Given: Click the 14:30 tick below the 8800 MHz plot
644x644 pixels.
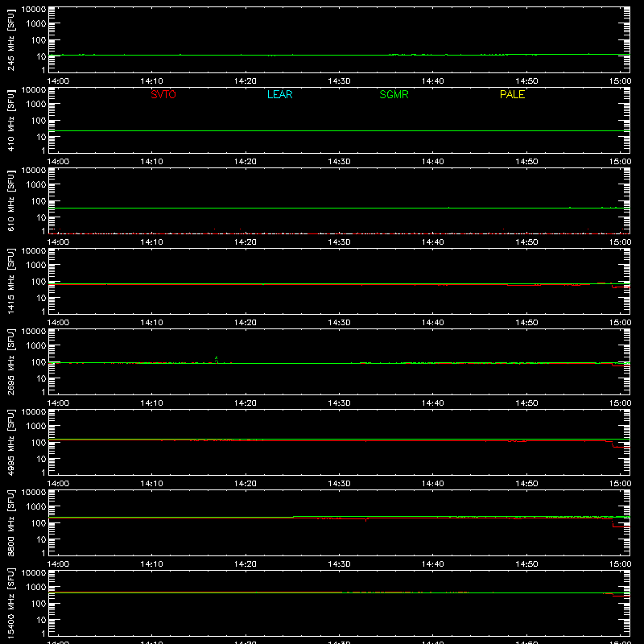Looking at the screenshot, I should click(x=339, y=564).
